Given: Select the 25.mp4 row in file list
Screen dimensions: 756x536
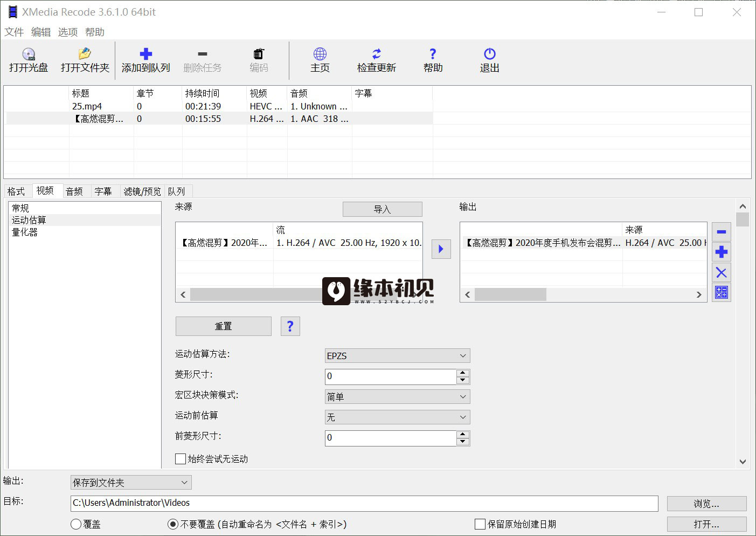Looking at the screenshot, I should coord(219,106).
